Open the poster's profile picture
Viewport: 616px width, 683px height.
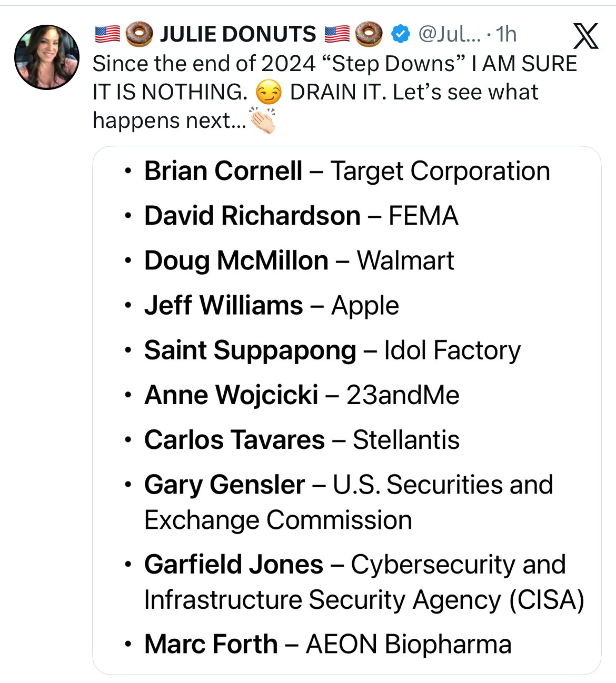click(47, 57)
